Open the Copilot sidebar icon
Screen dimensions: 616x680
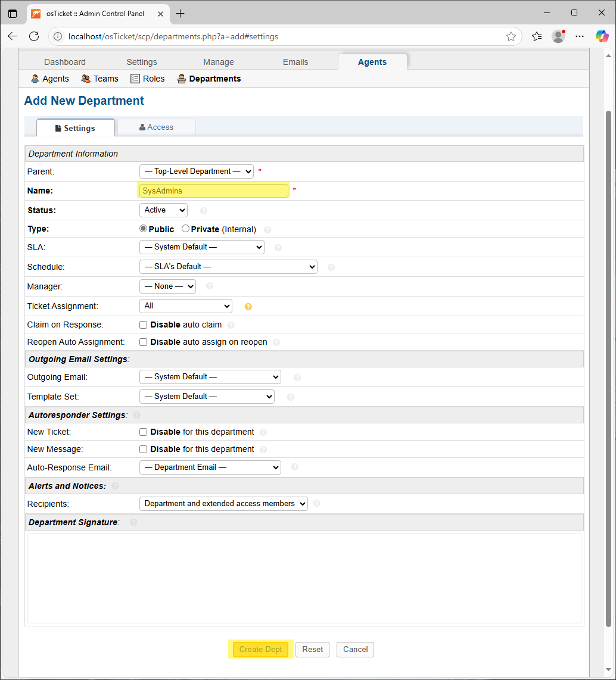(602, 36)
